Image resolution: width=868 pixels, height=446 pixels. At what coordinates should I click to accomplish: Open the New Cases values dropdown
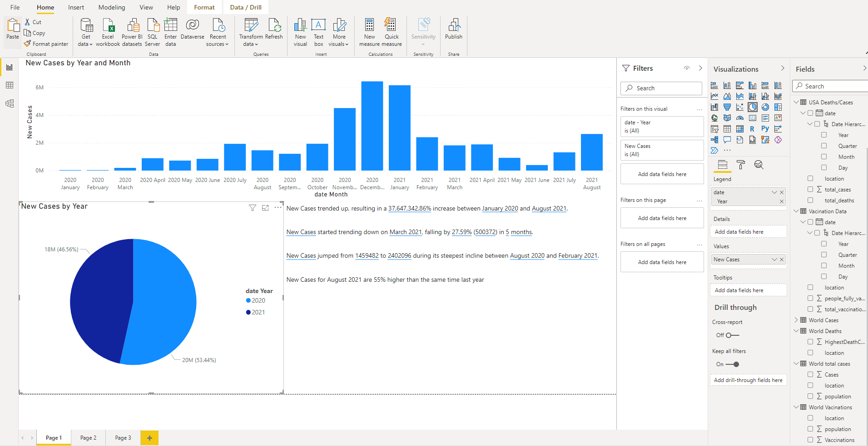[774, 259]
